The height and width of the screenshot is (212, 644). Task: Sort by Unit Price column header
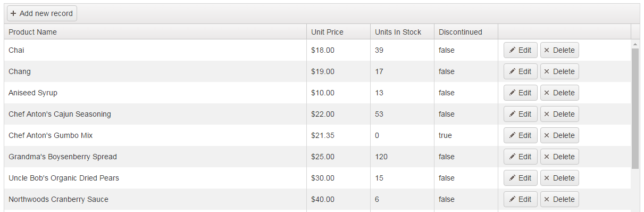click(x=338, y=32)
